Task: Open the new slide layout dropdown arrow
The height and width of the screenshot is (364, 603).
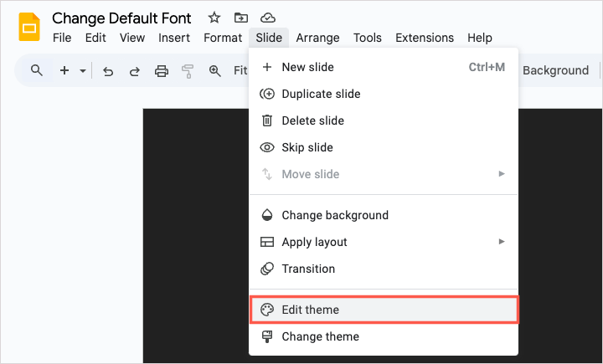Action: [83, 71]
